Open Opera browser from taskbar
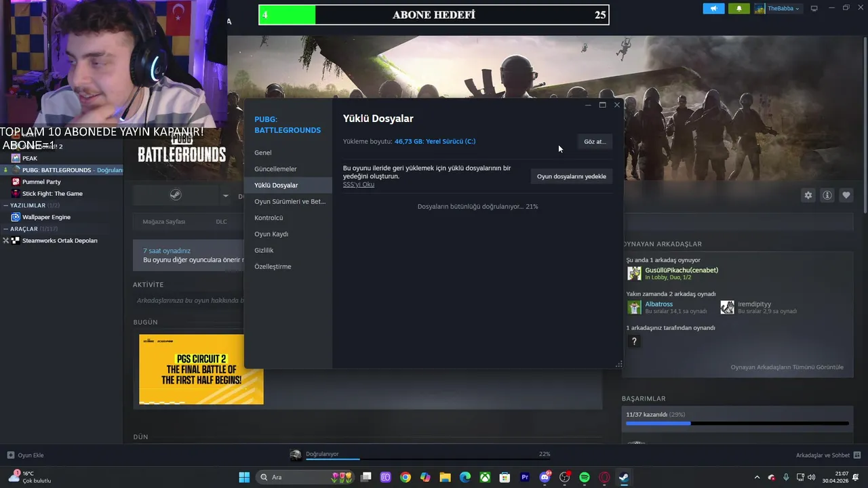868x488 pixels. [604, 477]
